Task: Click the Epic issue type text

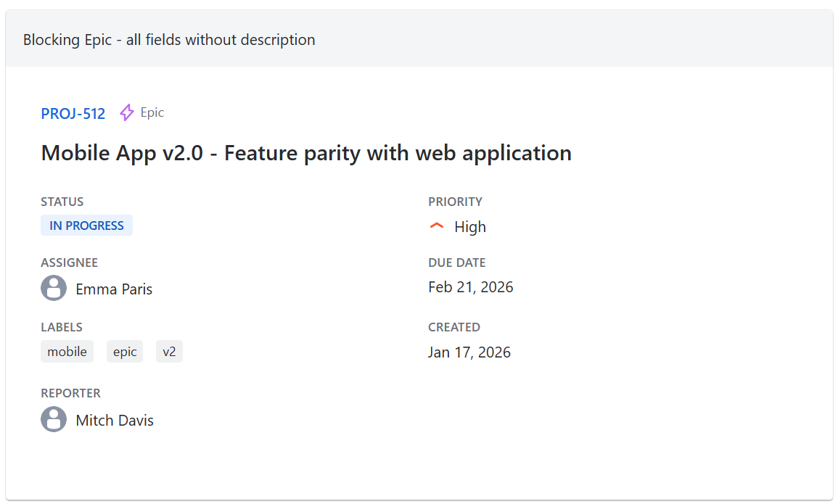Action: click(x=152, y=112)
